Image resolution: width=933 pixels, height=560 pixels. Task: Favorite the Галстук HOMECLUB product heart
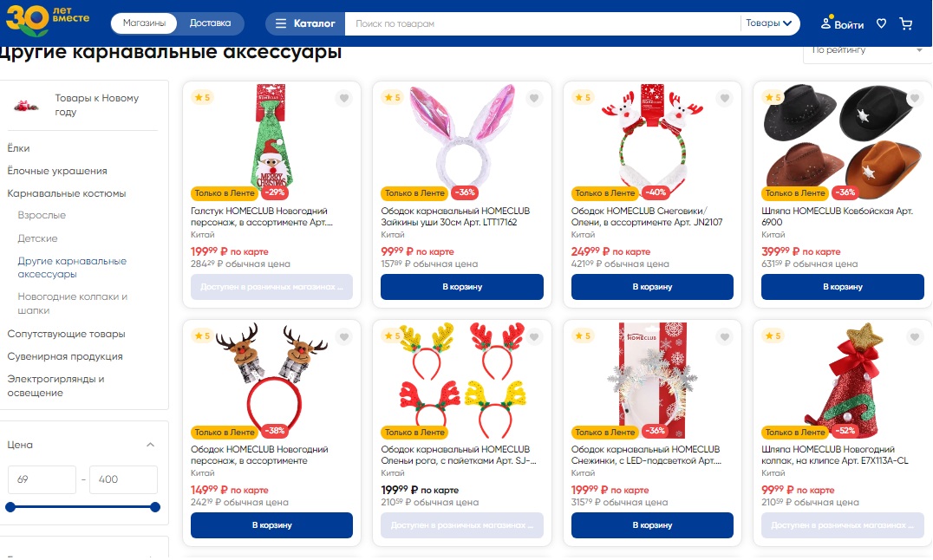point(344,98)
